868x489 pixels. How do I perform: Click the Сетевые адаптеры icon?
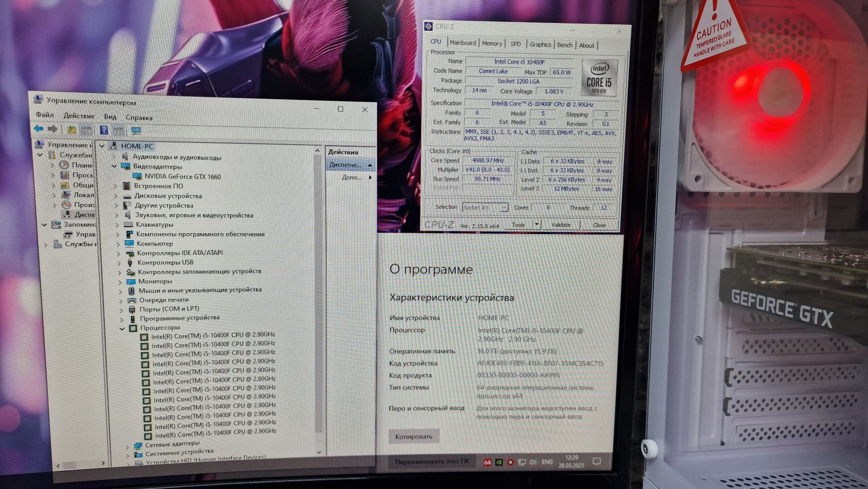pyautogui.click(x=138, y=445)
